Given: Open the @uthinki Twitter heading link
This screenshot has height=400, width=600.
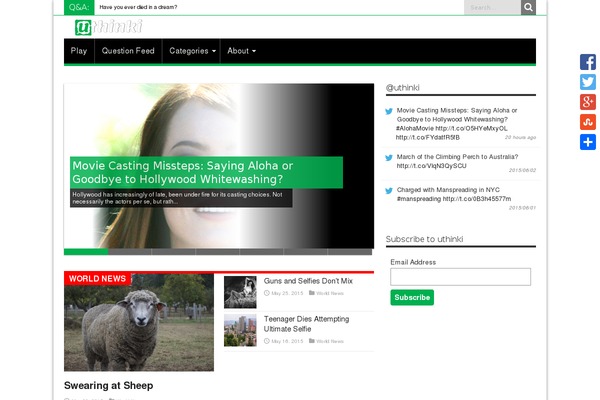Looking at the screenshot, I should (x=403, y=88).
